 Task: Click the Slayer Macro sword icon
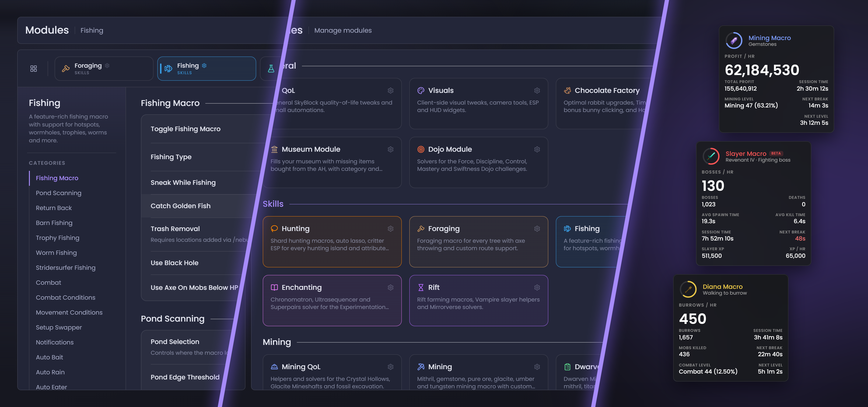coord(711,156)
